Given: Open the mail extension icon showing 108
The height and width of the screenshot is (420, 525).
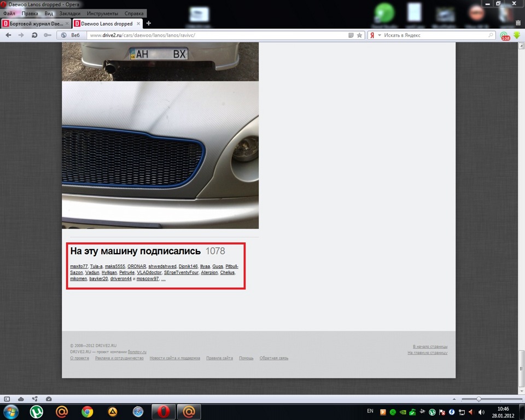Looking at the screenshot, I should [x=505, y=36].
